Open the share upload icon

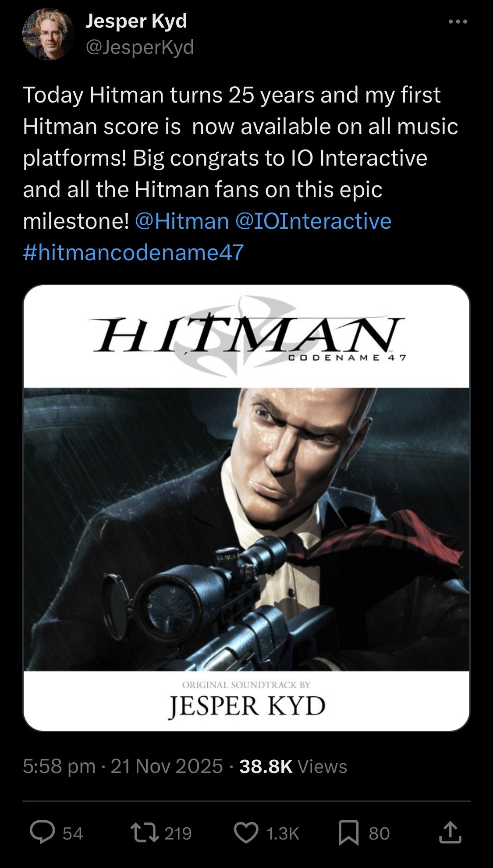(x=450, y=833)
